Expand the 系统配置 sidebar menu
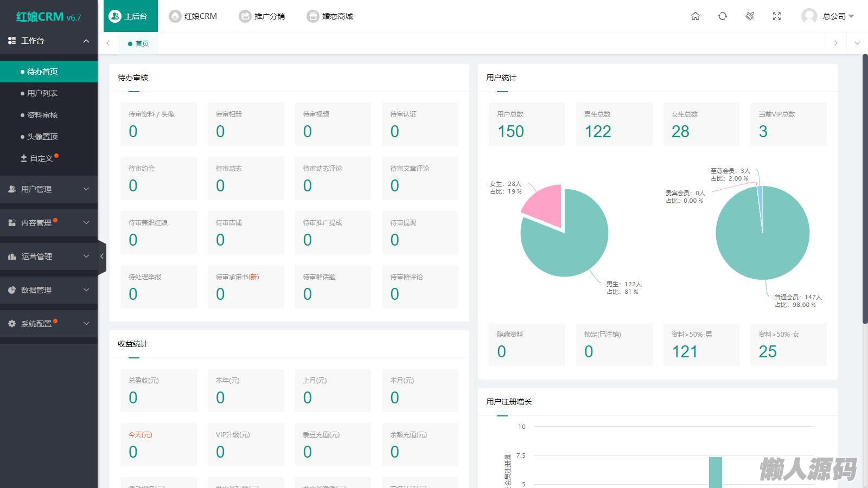The image size is (868, 488). pyautogui.click(x=49, y=324)
